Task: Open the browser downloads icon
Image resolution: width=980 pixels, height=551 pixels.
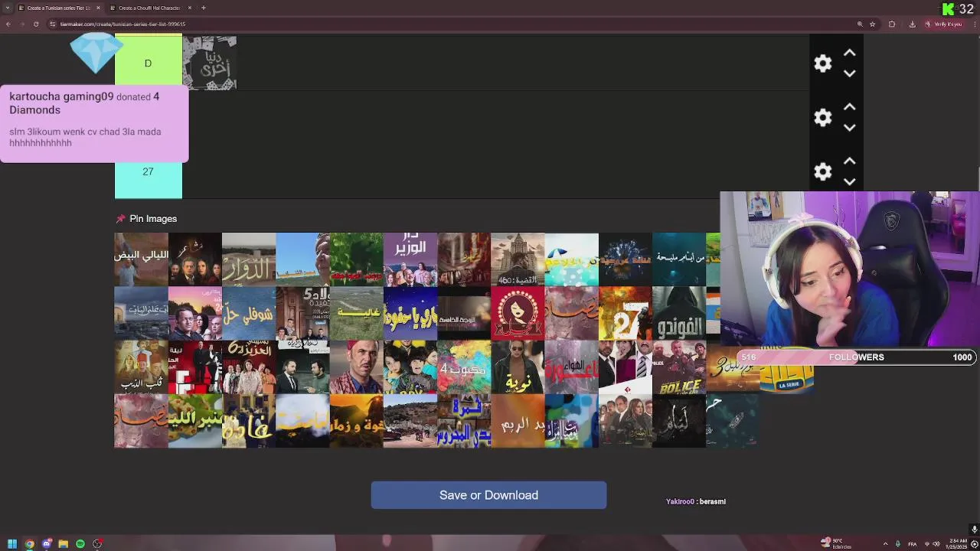Action: pyautogui.click(x=912, y=24)
